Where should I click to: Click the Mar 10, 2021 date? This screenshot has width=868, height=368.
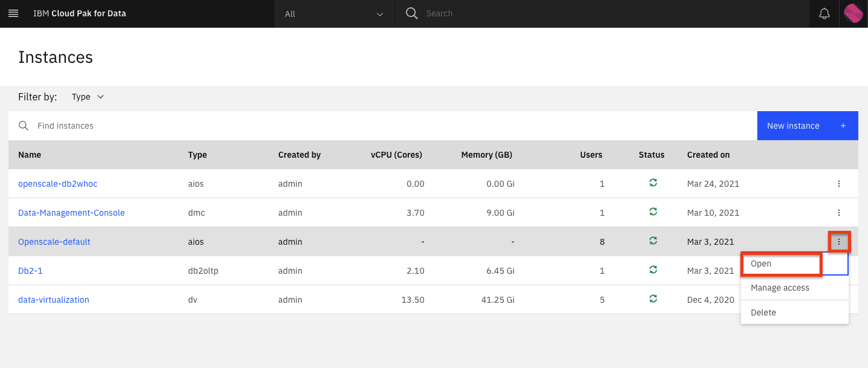[713, 213]
